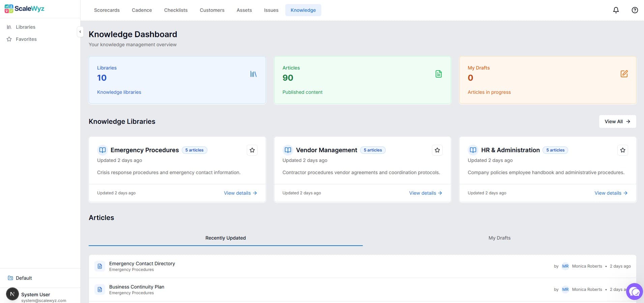Click the Articles card document icon

438,74
